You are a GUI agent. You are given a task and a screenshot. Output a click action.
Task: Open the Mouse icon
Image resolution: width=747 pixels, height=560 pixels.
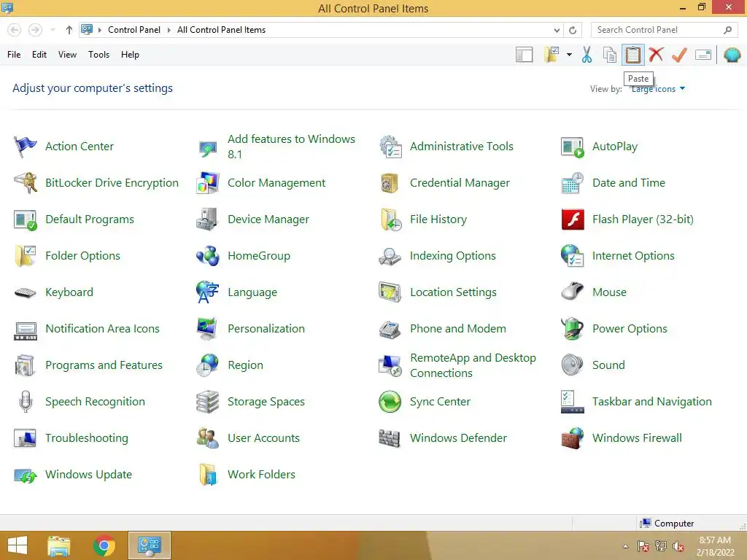click(x=573, y=292)
